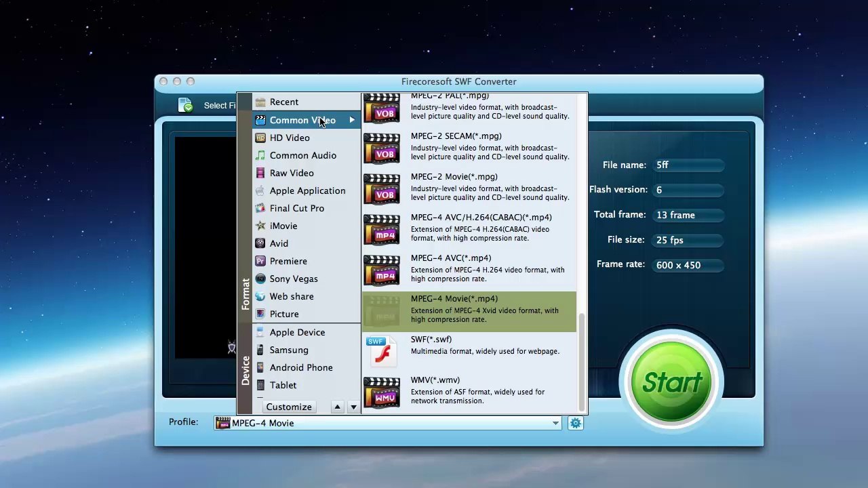Click the Avid category icon
Viewport: 868px width, 488px height.
260,243
